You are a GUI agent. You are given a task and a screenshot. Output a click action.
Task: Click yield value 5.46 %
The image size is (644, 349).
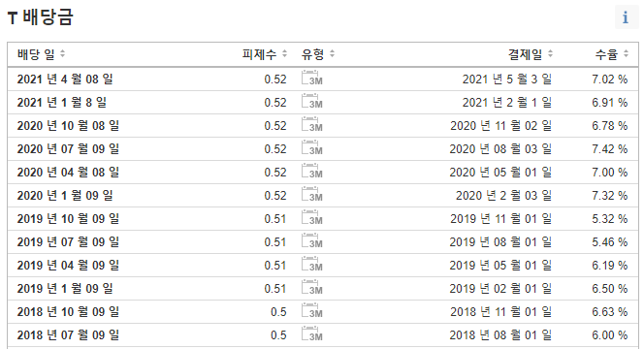pyautogui.click(x=610, y=241)
